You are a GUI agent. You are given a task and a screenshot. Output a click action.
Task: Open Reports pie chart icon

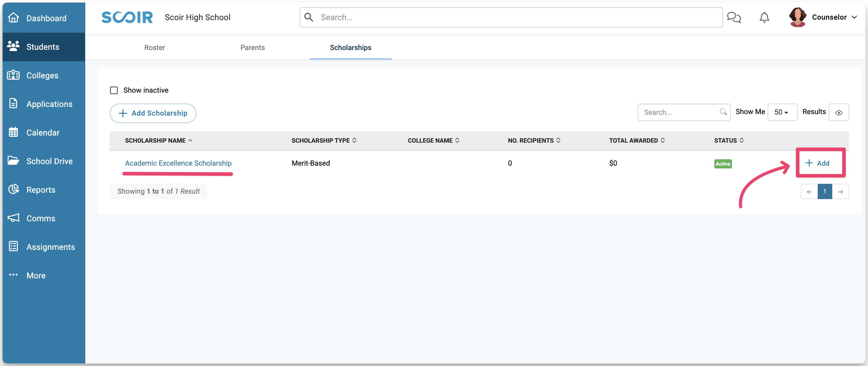pos(14,189)
